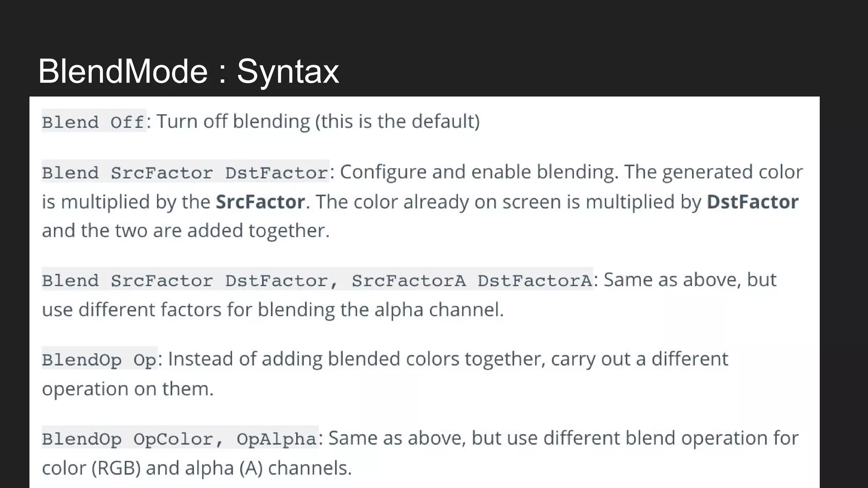Click the line "and the two are added together."
The image size is (868, 488).
186,231
